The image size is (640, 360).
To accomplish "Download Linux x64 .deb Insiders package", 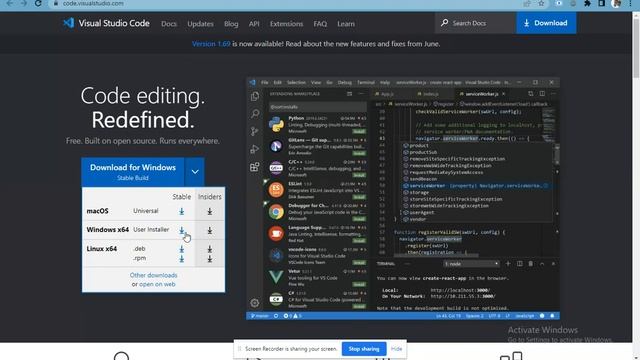I will (209, 249).
